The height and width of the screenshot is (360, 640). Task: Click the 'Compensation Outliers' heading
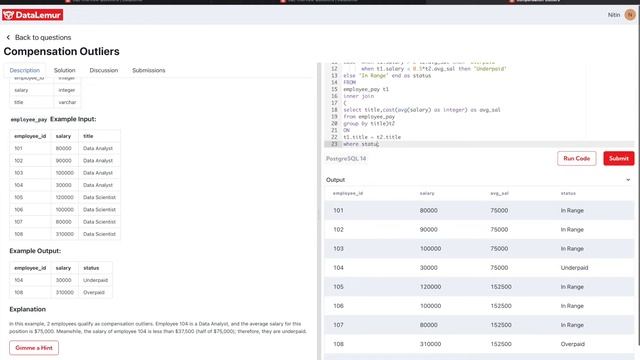[62, 51]
